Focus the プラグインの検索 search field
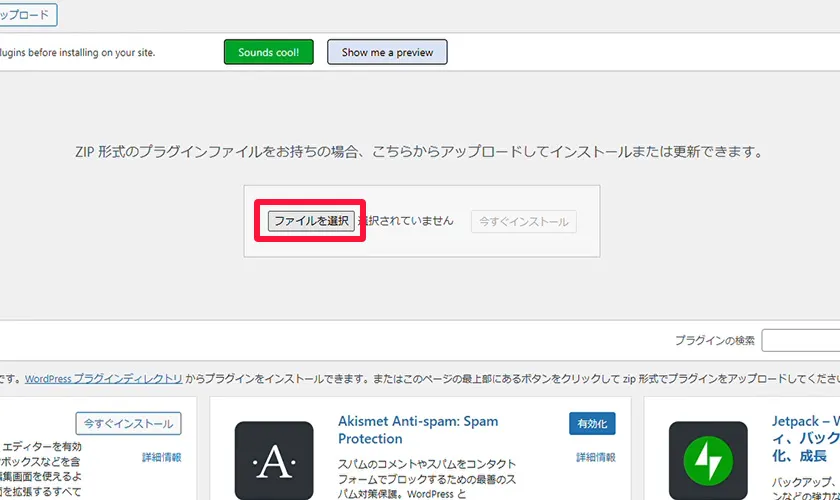Screen dimensions: 840x500 [800, 341]
